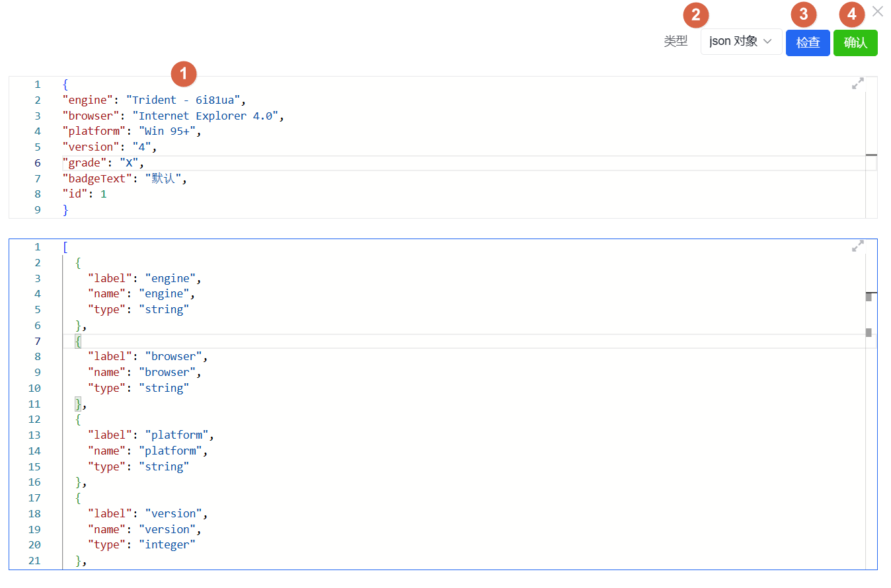Image resolution: width=891 pixels, height=588 pixels.
Task: Click the chevron arrow in the type selector
Action: point(767,42)
